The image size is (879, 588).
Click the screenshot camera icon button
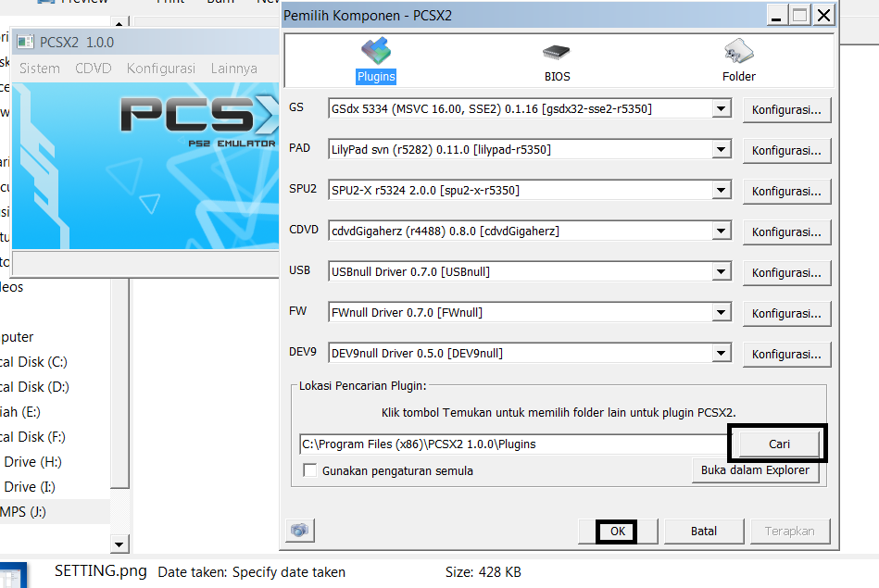pos(300,531)
